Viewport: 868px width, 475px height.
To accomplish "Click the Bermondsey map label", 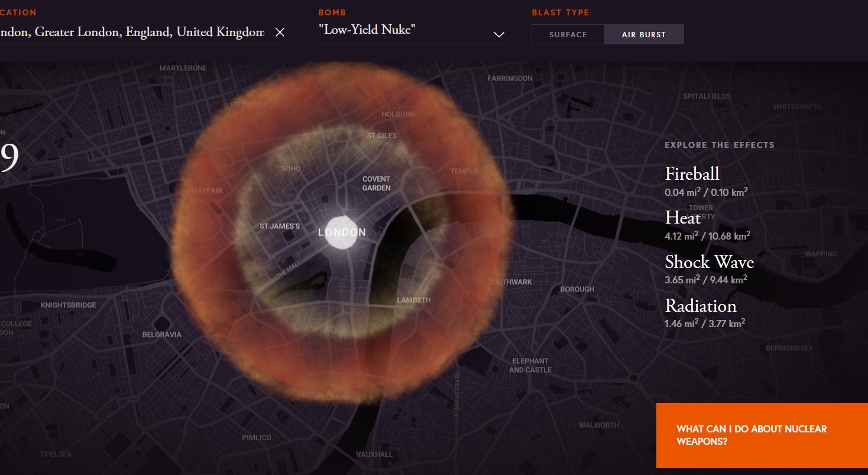I will coord(789,348).
